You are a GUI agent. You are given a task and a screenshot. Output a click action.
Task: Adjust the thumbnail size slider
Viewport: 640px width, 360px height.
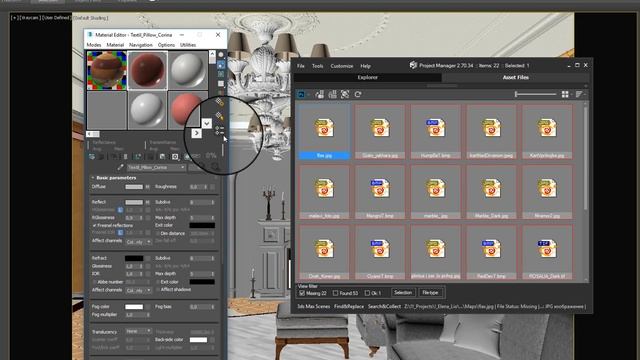[536, 94]
